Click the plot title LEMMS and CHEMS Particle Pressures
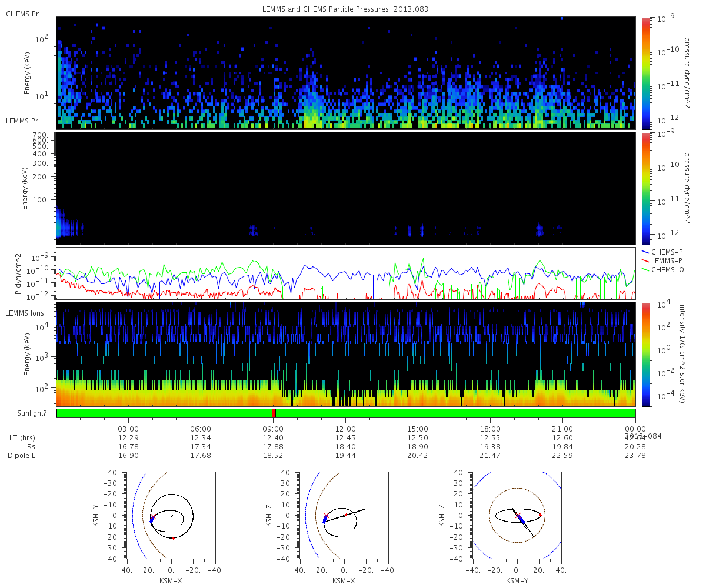This screenshot has width=706, height=588. (x=345, y=9)
